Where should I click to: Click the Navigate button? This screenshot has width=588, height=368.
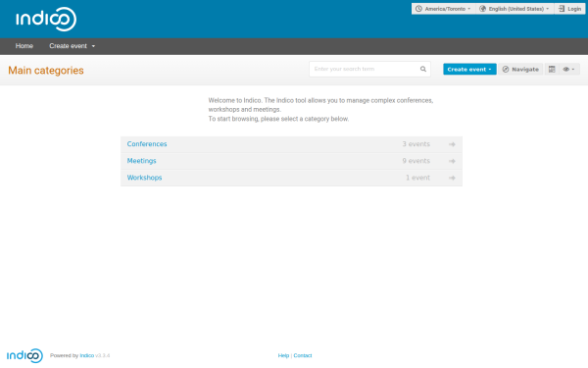pos(520,69)
